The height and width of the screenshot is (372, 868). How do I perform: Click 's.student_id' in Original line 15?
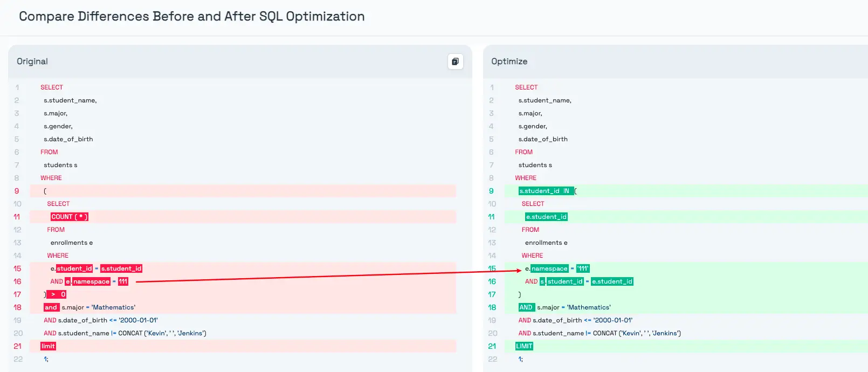coord(121,268)
